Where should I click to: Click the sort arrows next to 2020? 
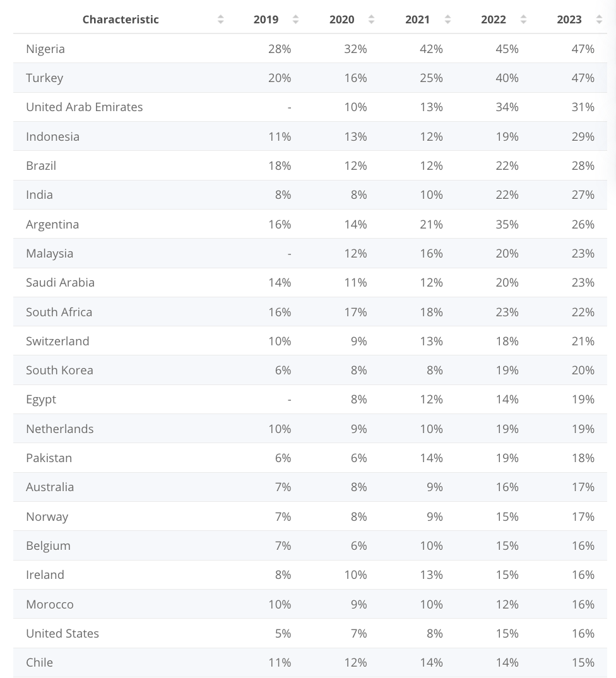371,20
